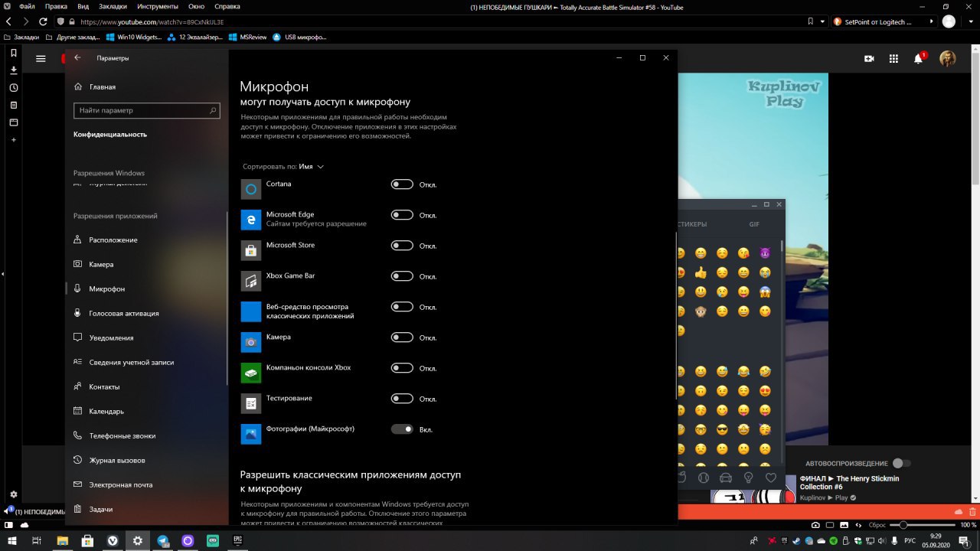
Task: Open Закладки menu
Action: (113, 6)
